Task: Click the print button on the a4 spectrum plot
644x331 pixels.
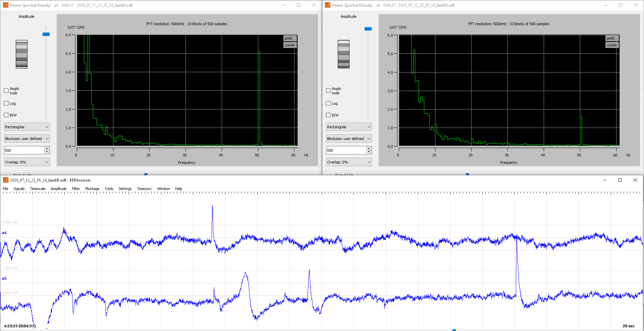Action: click(290, 38)
